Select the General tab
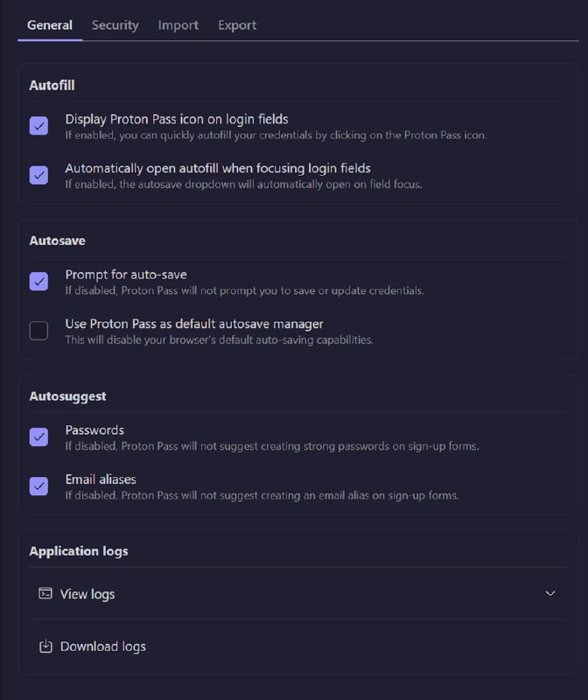The width and height of the screenshot is (588, 700). coord(50,25)
